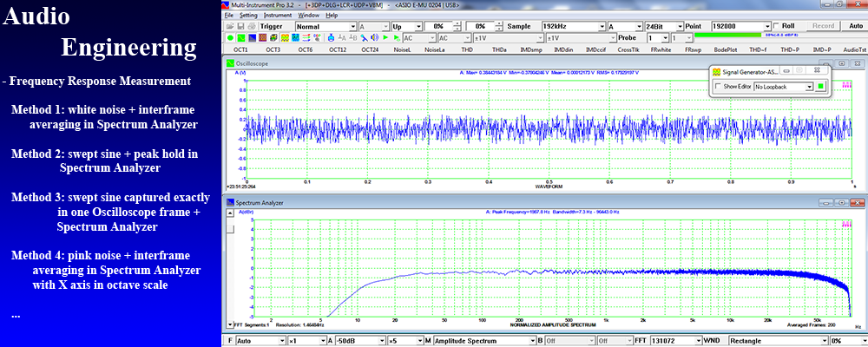Click the Open file folder icon

pyautogui.click(x=230, y=26)
